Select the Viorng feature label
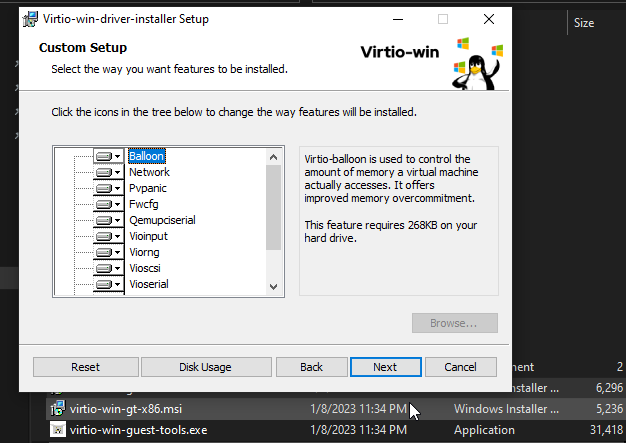The height and width of the screenshot is (443, 626). pos(144,252)
